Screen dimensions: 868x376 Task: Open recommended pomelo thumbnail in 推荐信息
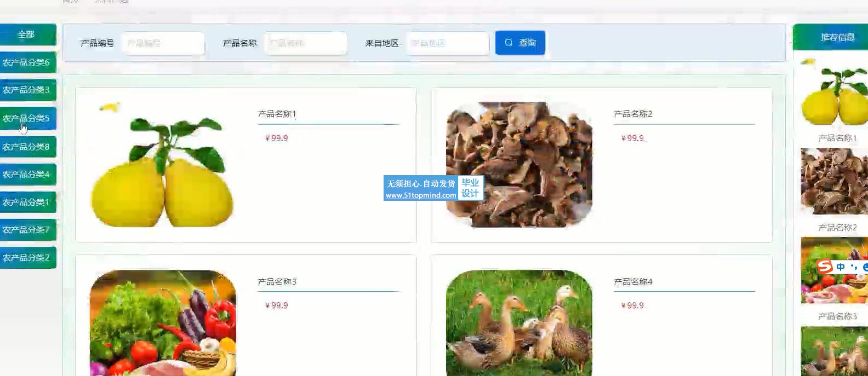coord(835,92)
